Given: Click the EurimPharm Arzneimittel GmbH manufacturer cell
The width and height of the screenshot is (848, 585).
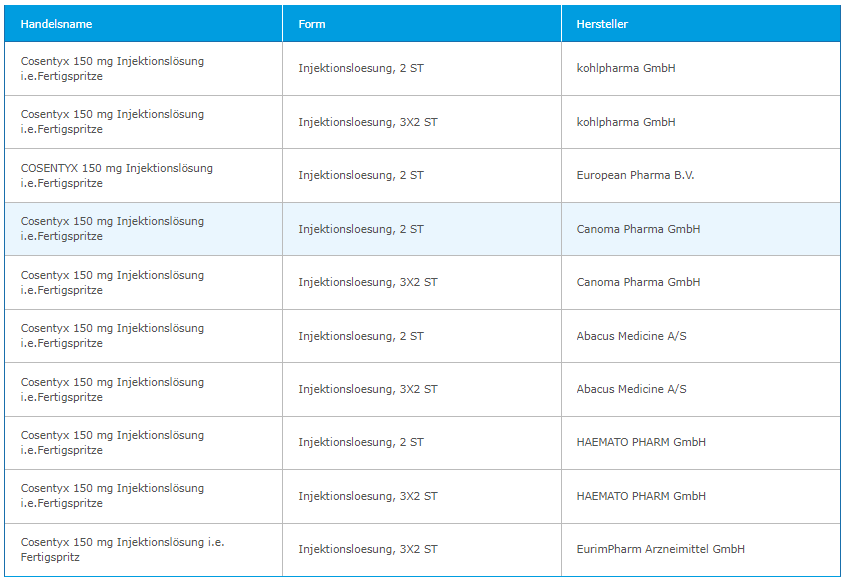Looking at the screenshot, I should 660,549.
